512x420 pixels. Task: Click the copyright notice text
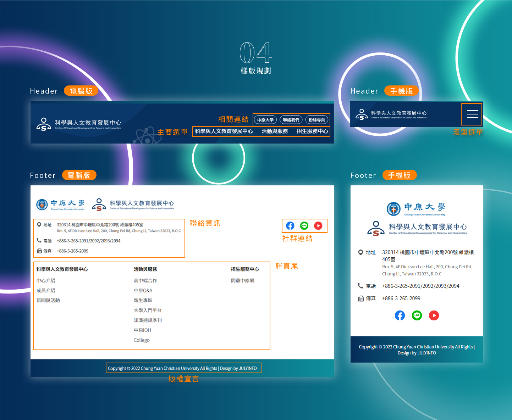tap(183, 368)
